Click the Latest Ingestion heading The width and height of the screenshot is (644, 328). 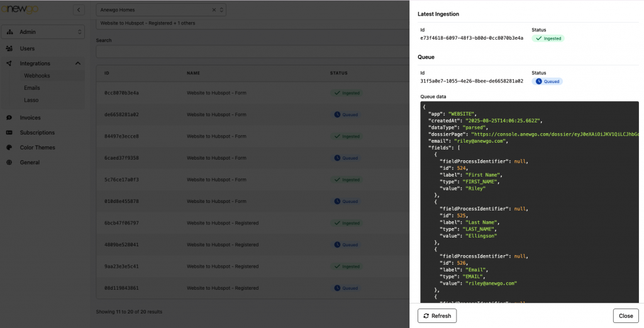coord(438,14)
